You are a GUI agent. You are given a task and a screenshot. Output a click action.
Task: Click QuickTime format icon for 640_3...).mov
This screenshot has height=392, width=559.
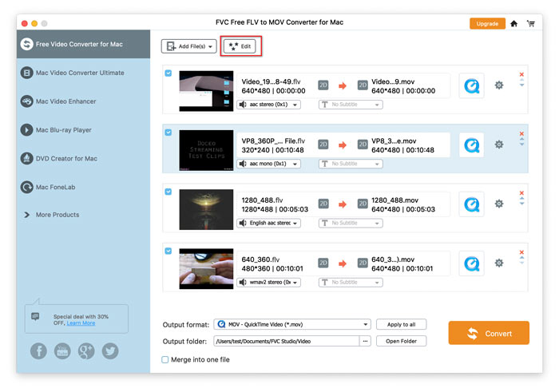pyautogui.click(x=472, y=263)
